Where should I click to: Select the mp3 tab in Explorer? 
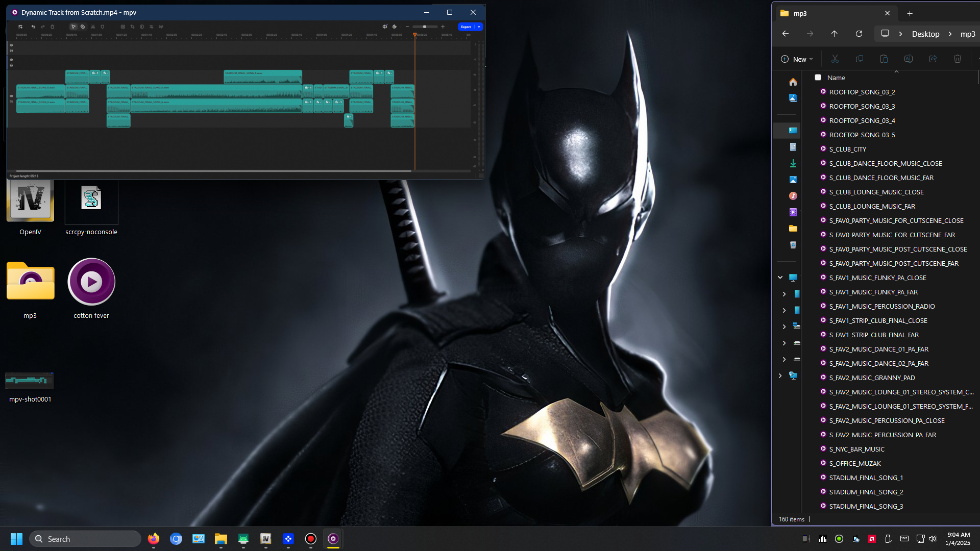click(x=836, y=13)
